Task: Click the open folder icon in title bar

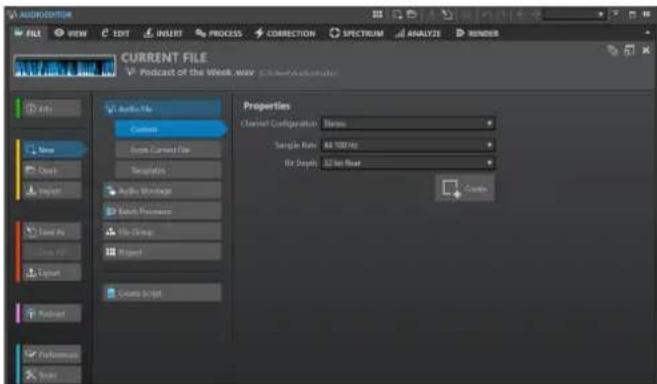Action: (x=411, y=14)
